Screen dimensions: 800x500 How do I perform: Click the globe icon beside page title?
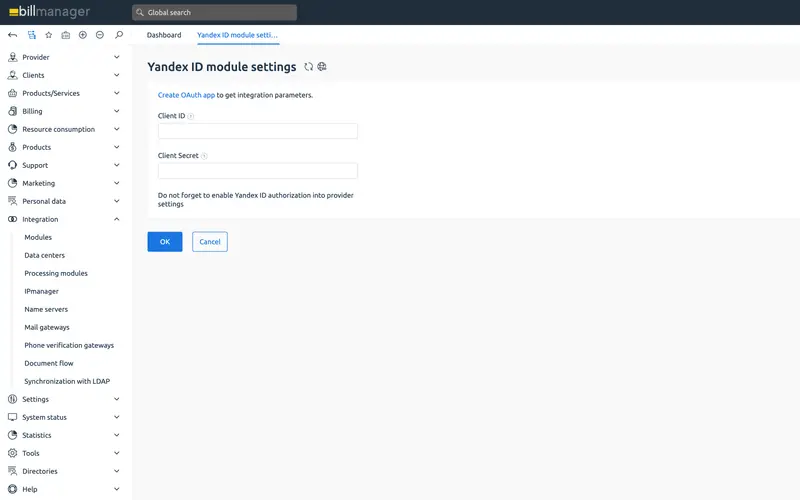[322, 66]
